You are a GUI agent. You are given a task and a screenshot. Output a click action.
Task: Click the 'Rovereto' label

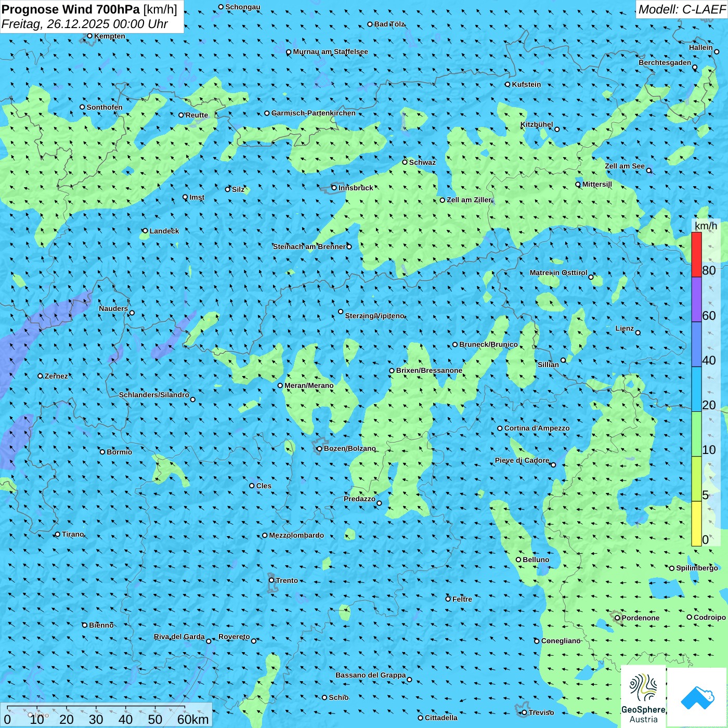pos(234,636)
